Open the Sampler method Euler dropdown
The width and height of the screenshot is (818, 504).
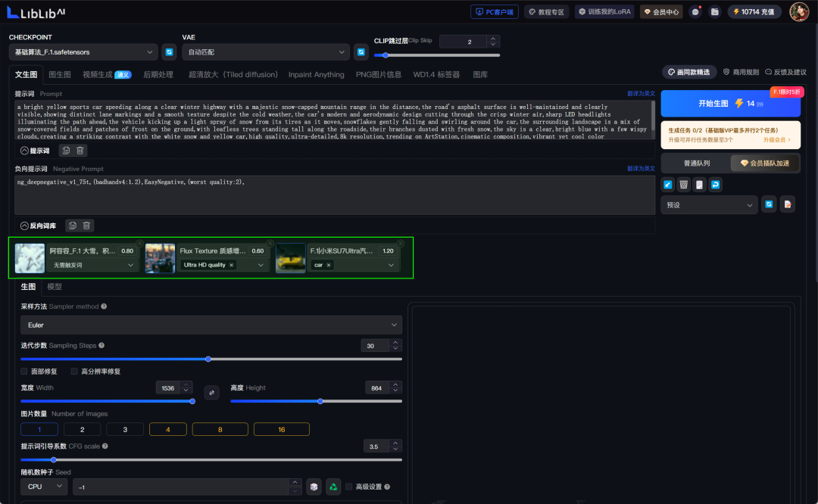click(211, 325)
